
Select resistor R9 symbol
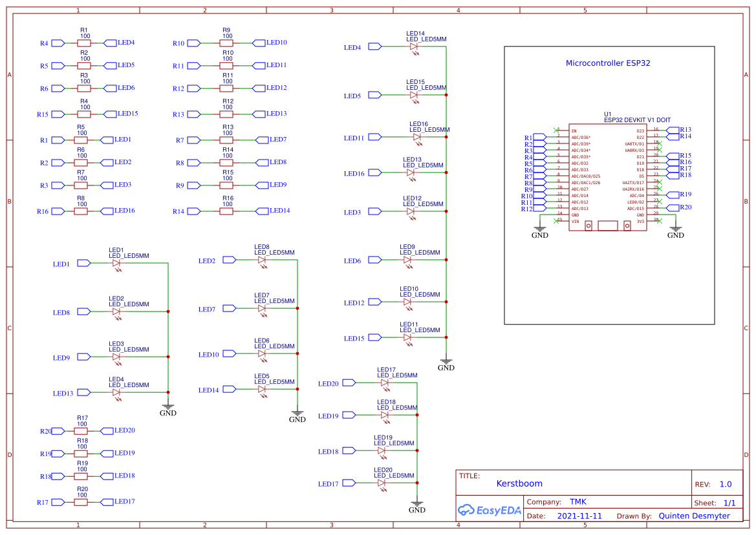227,43
